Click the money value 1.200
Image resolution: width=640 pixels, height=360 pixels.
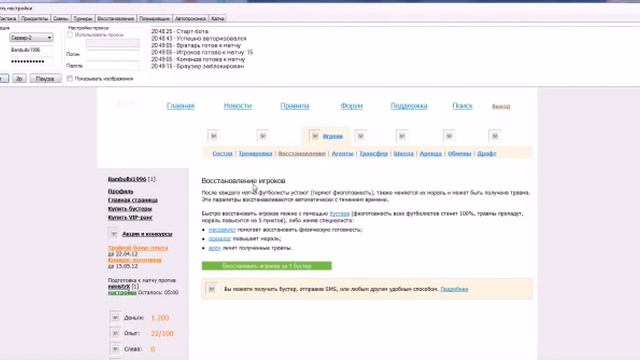pos(160,318)
